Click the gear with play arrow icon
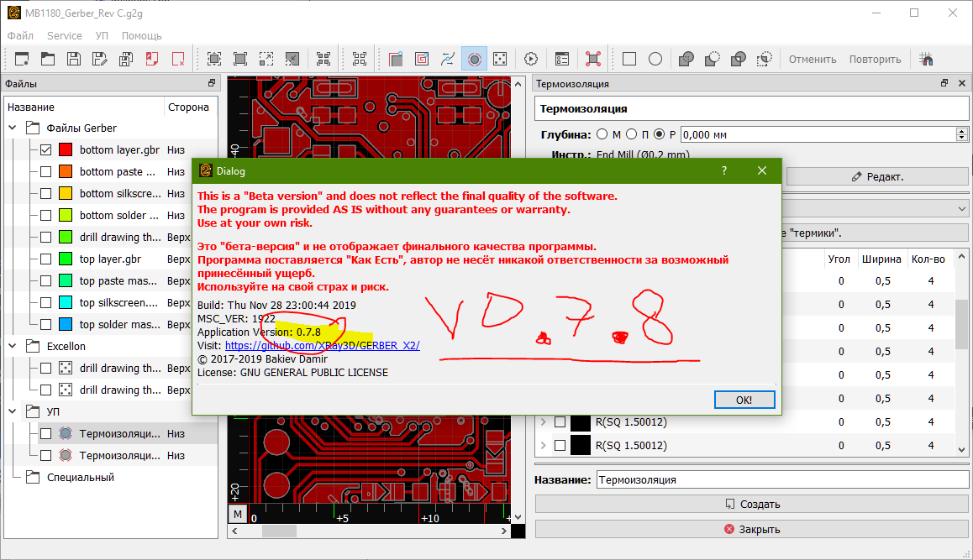The image size is (973, 560). point(531,59)
